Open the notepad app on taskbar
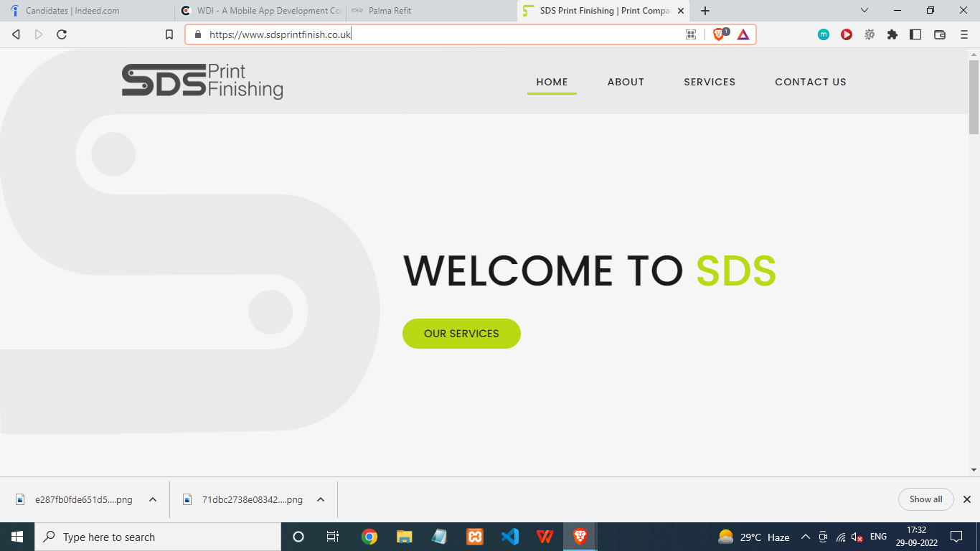The height and width of the screenshot is (551, 980). (x=439, y=537)
